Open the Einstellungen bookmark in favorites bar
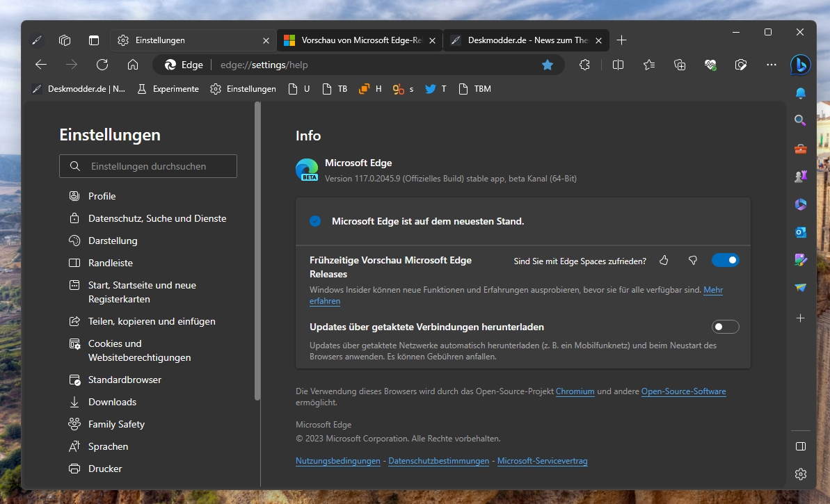 243,89
